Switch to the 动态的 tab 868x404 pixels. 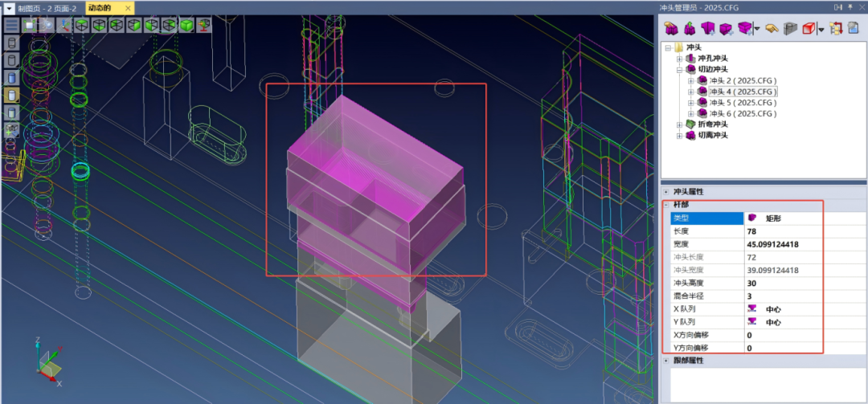(x=110, y=8)
